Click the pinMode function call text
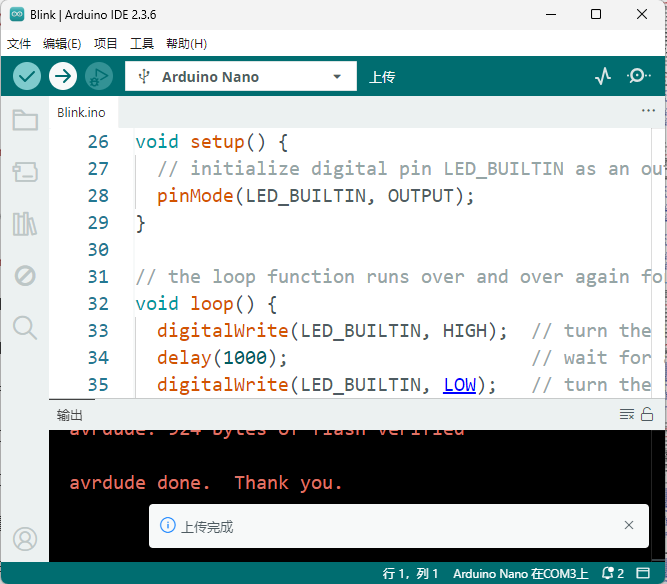The height and width of the screenshot is (584, 667). click(195, 196)
